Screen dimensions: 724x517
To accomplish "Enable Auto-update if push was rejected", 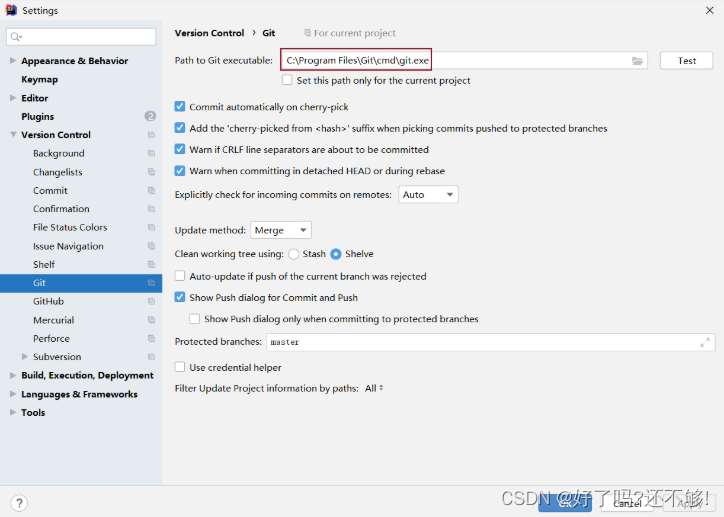I will coord(180,276).
